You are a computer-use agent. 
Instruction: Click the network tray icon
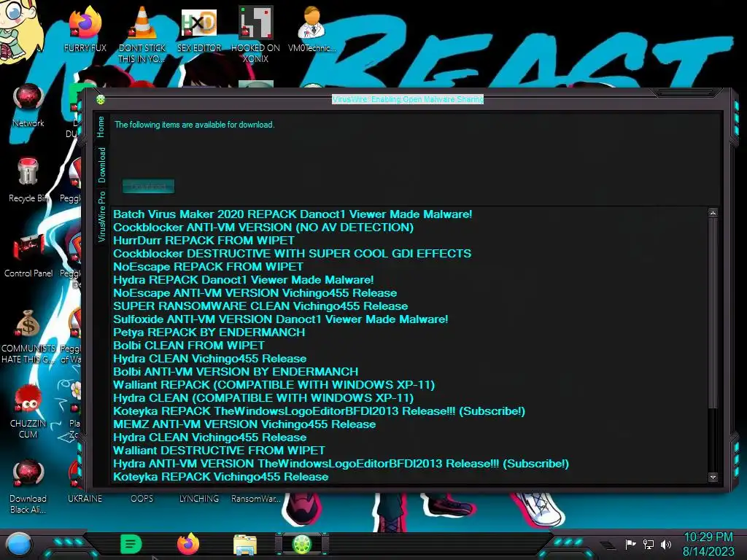click(x=649, y=544)
